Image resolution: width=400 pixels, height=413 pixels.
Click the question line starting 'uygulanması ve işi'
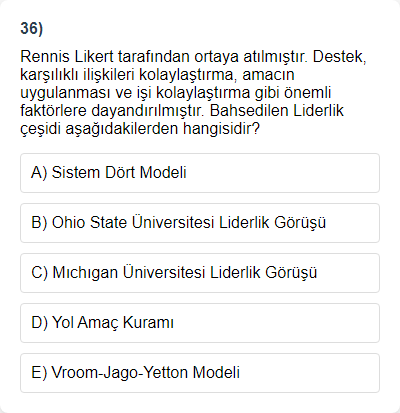pos(176,93)
